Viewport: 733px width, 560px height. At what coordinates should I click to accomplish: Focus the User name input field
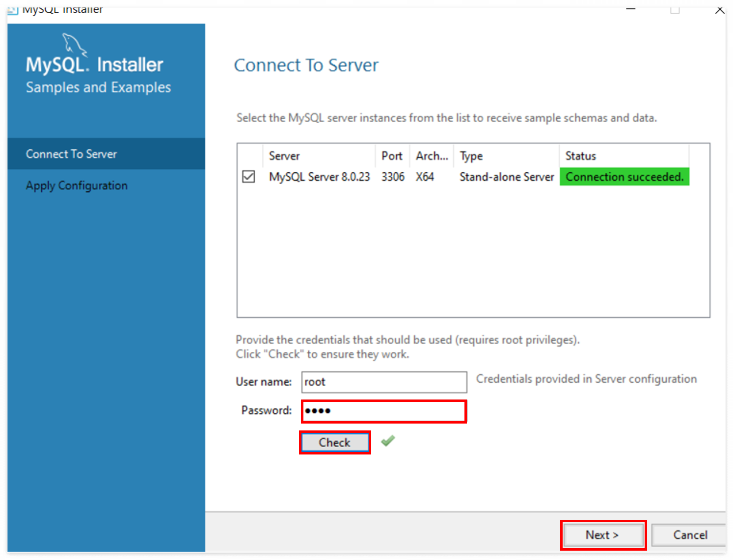(384, 382)
